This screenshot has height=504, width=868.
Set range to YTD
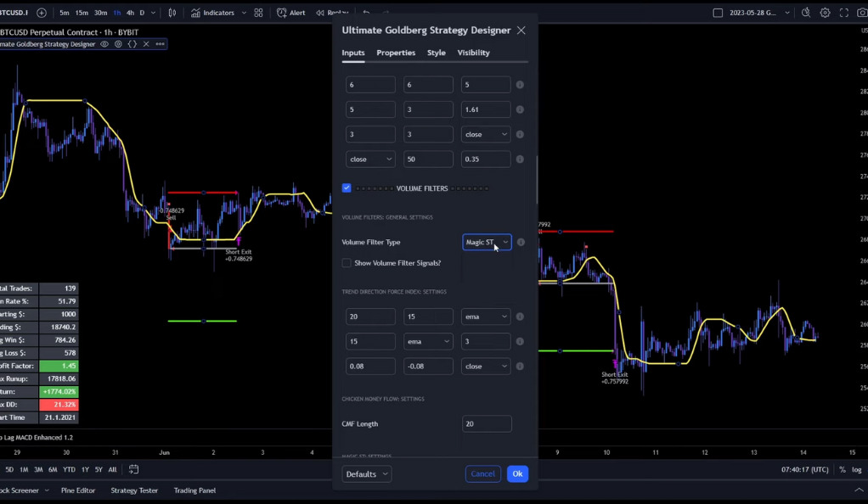(x=69, y=469)
